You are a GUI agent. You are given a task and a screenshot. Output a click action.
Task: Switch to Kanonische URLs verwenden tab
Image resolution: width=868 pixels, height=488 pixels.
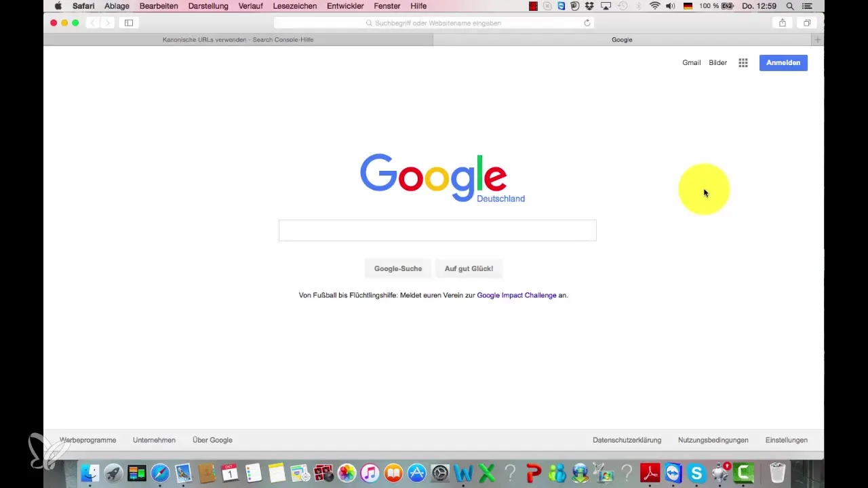pos(238,40)
